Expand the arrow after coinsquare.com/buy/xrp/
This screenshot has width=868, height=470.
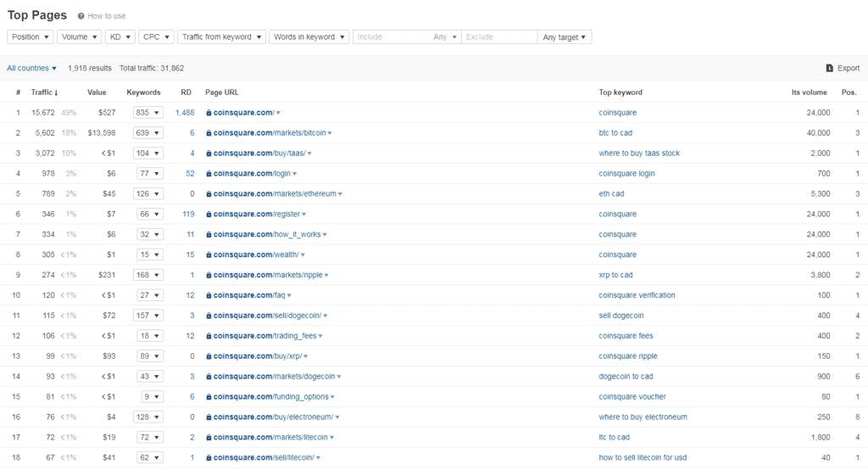tap(305, 356)
